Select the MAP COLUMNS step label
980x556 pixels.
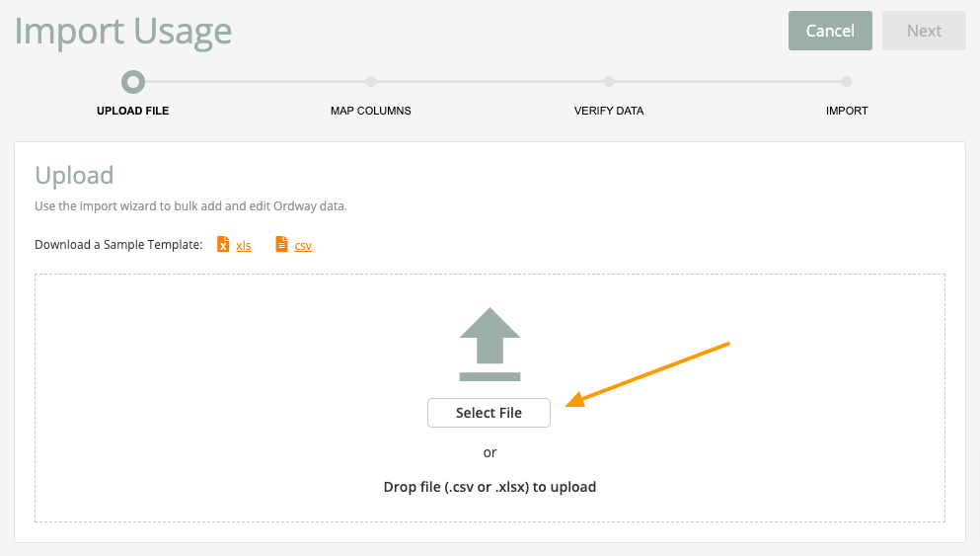(x=371, y=111)
